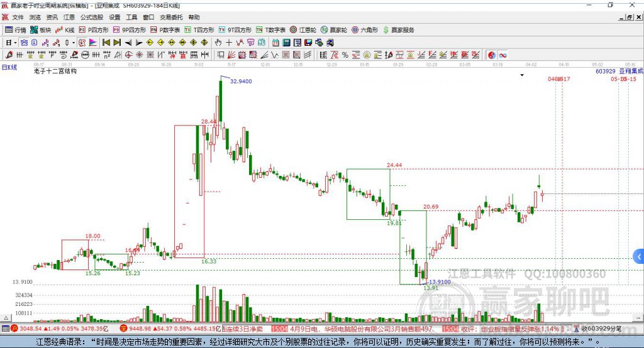Open the P四方形 tool

(94, 30)
